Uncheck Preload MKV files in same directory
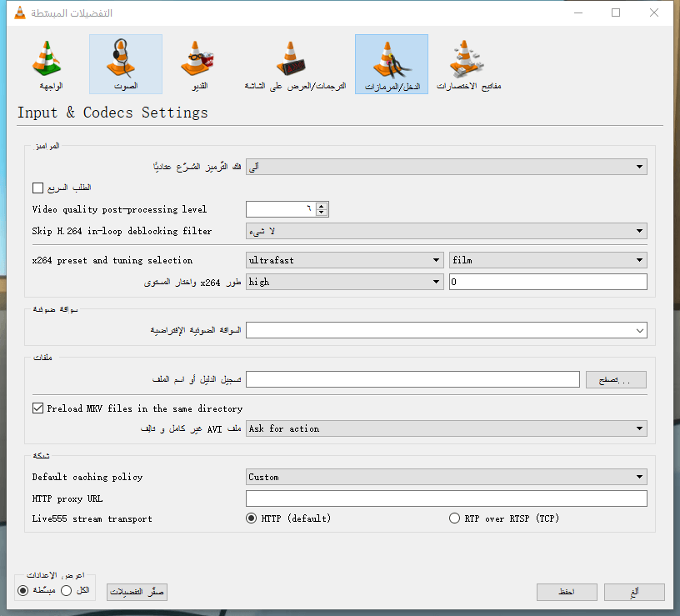The width and height of the screenshot is (680, 616). coord(37,408)
